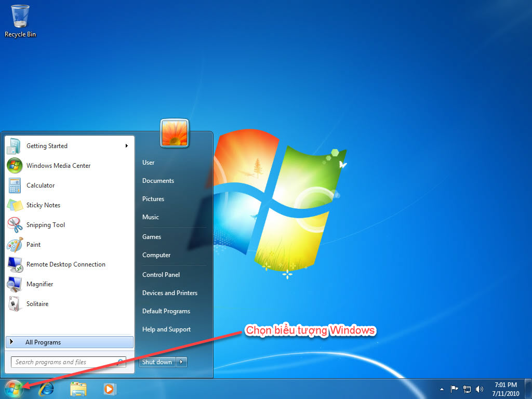Click the Magnifier icon

(x=15, y=284)
